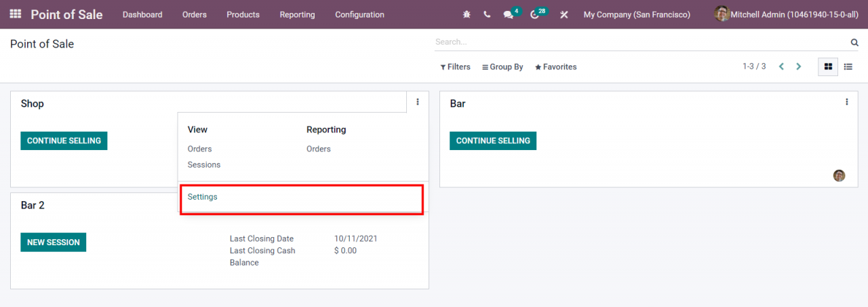Click New Session button for Bar 2
The height and width of the screenshot is (307, 868).
[x=53, y=242]
